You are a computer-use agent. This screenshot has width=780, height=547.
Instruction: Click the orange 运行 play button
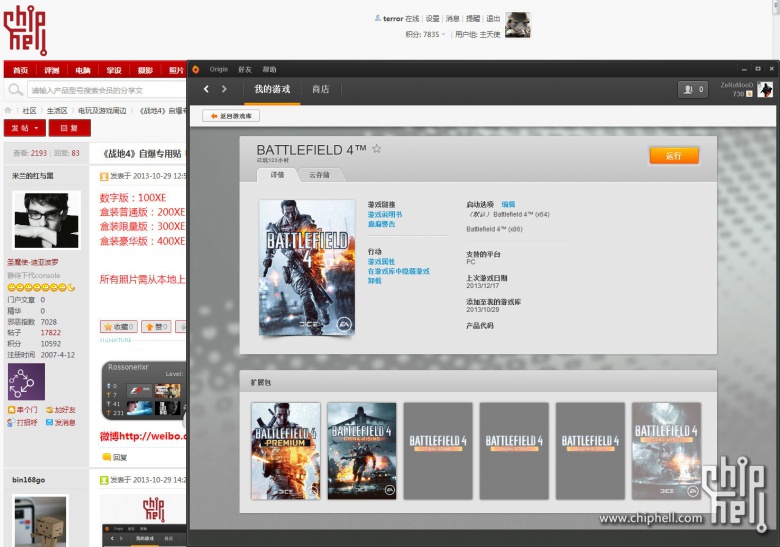tap(674, 155)
